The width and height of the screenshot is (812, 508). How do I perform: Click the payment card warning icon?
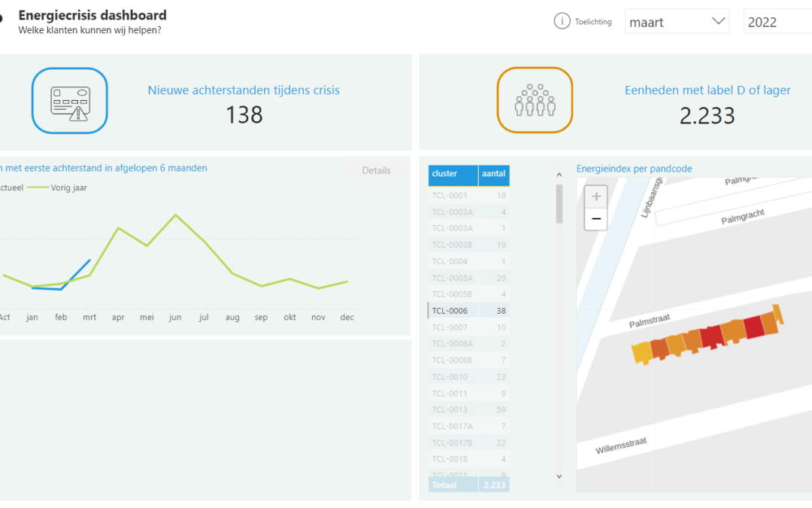point(70,101)
